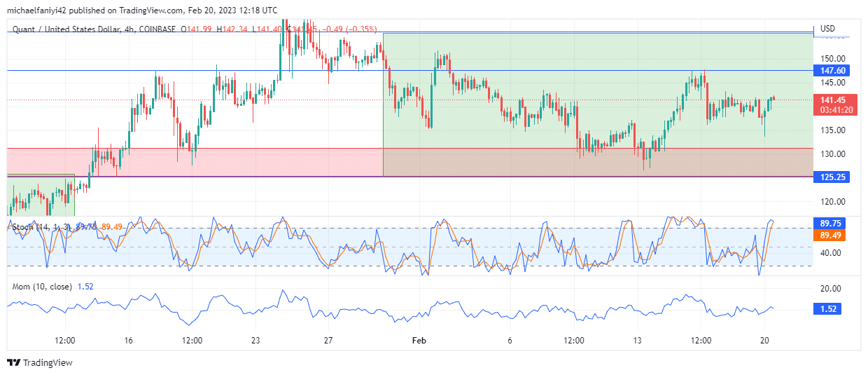
Task: Click the 145.00 price axis label
Action: [833, 83]
